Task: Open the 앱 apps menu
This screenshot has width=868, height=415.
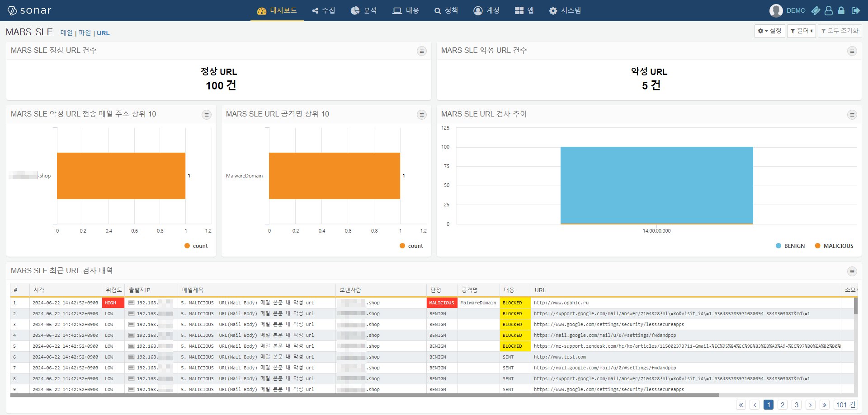Action: (x=524, y=10)
